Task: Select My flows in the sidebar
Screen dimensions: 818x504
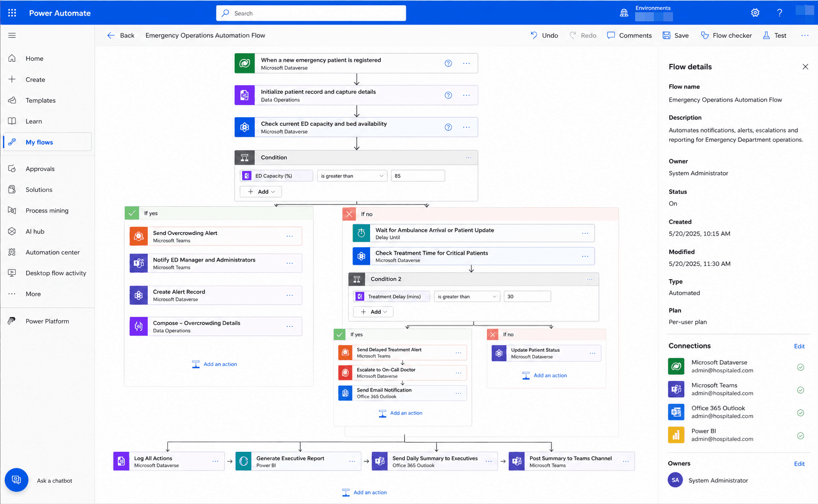Action: [47, 142]
